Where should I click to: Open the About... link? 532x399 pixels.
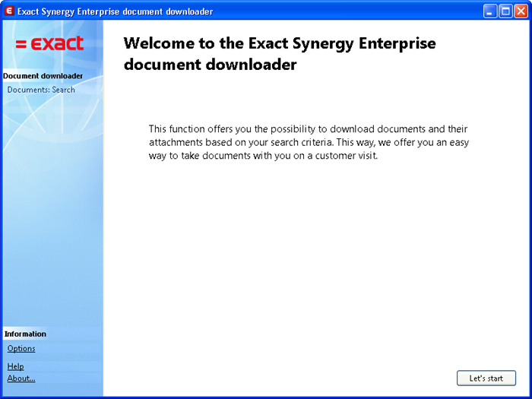pos(21,378)
